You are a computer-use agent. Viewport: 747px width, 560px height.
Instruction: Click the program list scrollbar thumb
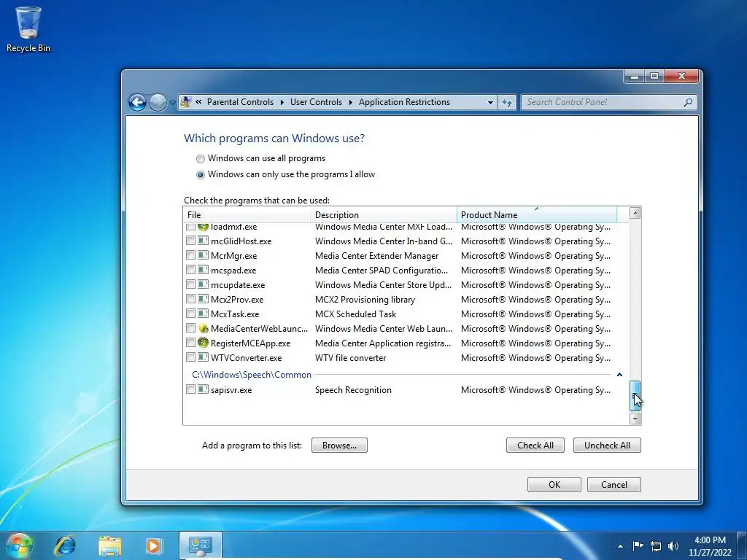[635, 396]
